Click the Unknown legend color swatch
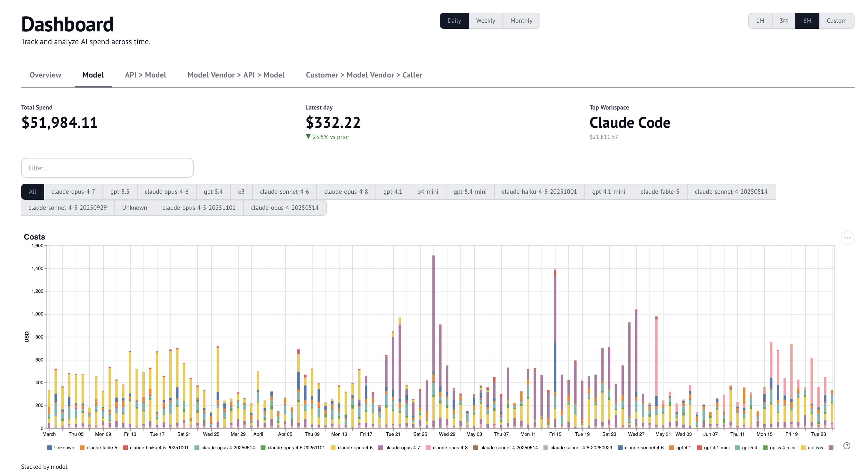 tap(50, 448)
